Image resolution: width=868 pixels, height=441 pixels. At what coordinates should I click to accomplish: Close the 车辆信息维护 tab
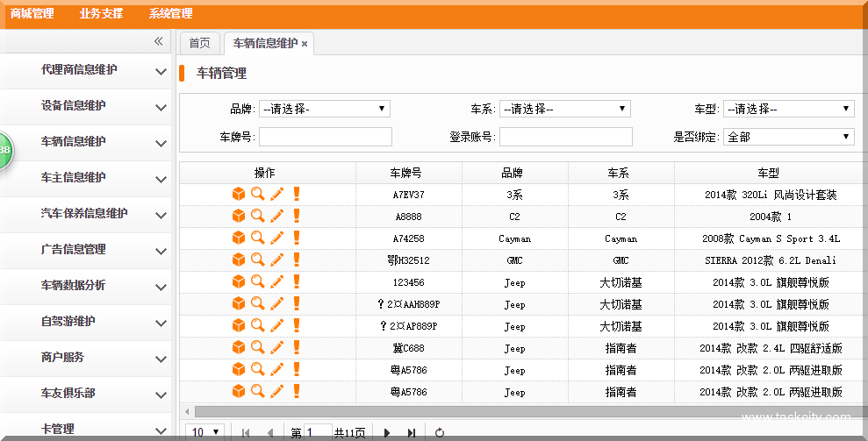[305, 44]
